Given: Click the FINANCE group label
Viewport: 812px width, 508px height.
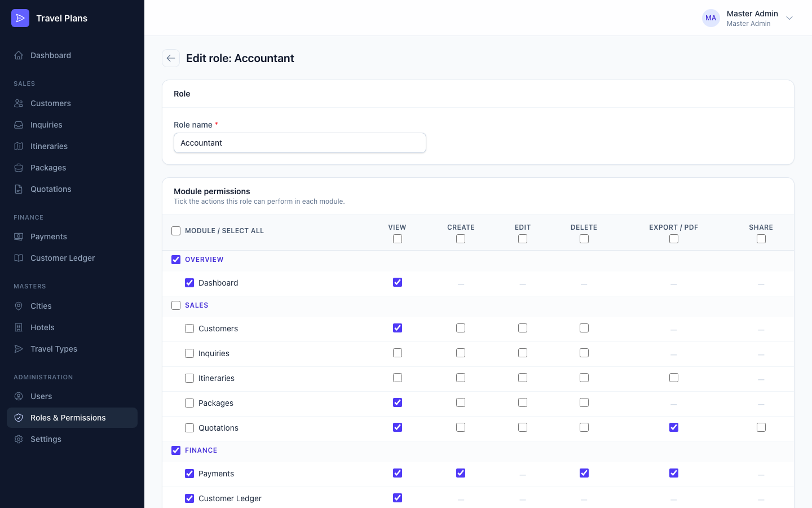Looking at the screenshot, I should (x=201, y=450).
